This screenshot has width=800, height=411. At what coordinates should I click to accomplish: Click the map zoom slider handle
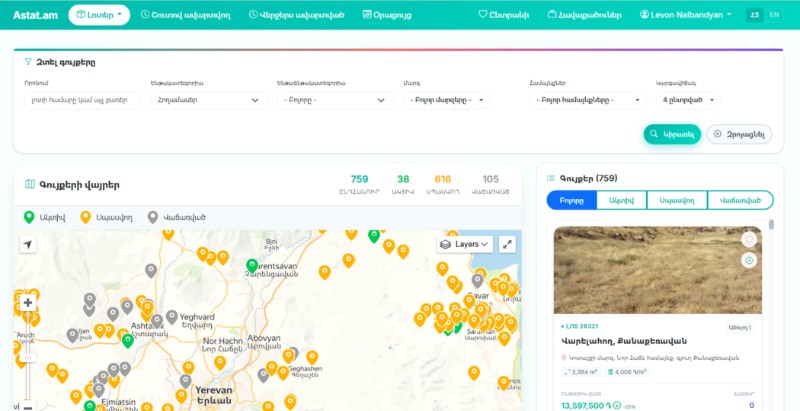pos(28,358)
